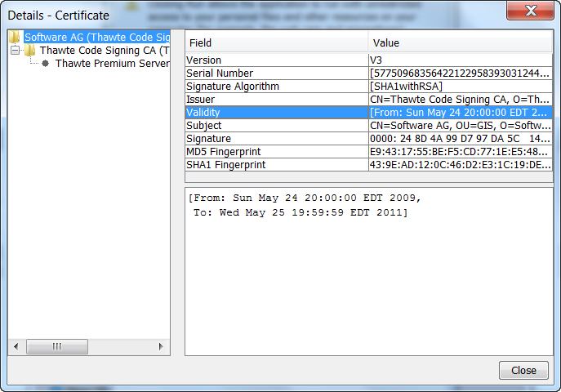
Task: Click the bullet icon beside Thawte Premium Server
Action: coord(46,64)
